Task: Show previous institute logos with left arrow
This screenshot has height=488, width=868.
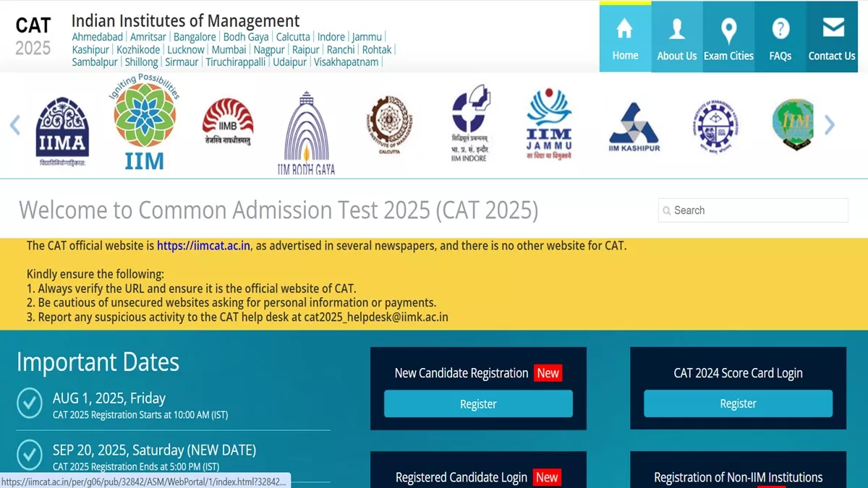Action: click(x=15, y=125)
